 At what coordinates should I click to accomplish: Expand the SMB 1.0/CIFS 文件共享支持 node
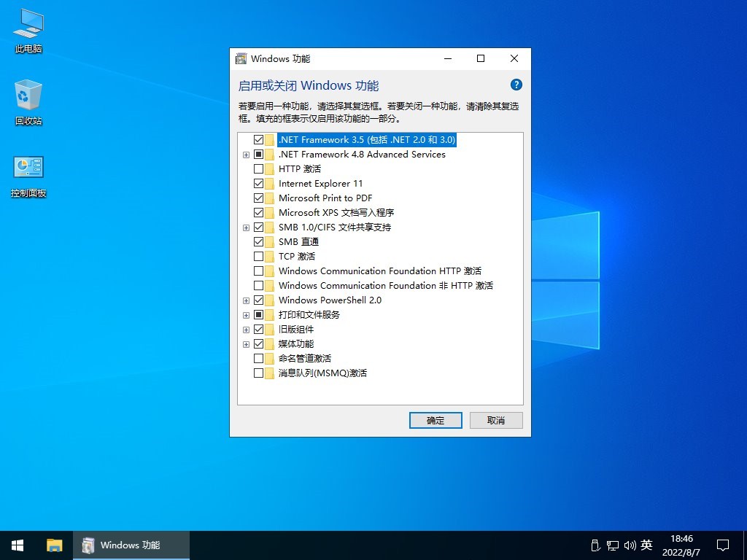coord(246,227)
